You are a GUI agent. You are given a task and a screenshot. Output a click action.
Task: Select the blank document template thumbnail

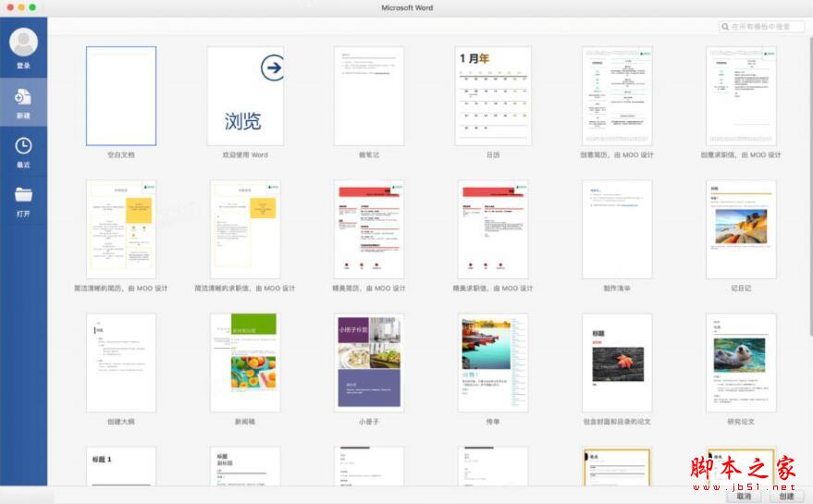[x=121, y=96]
